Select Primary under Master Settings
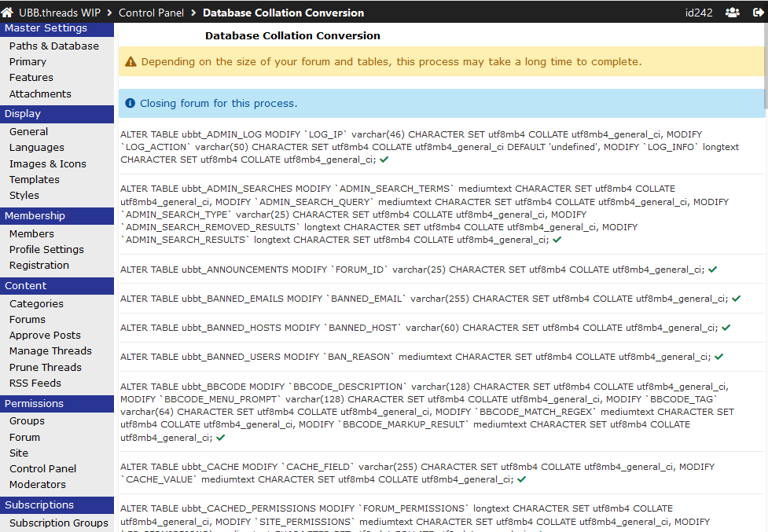Image resolution: width=768 pixels, height=532 pixels. coord(28,61)
